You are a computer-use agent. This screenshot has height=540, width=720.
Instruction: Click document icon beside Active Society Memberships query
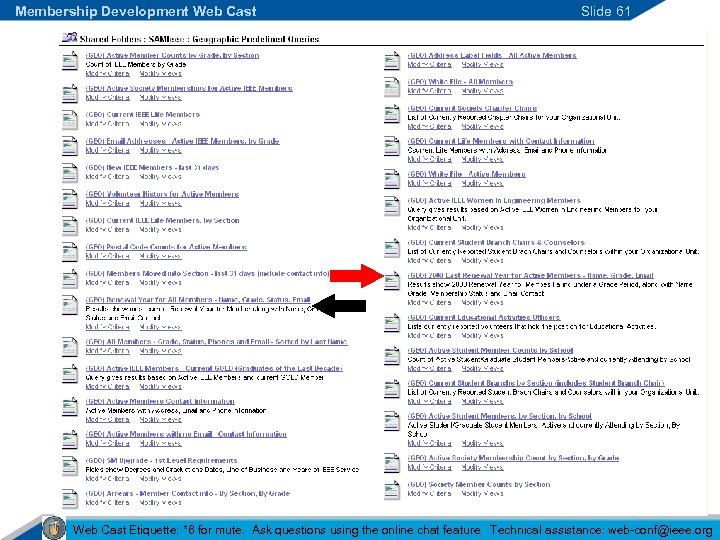[x=70, y=93]
